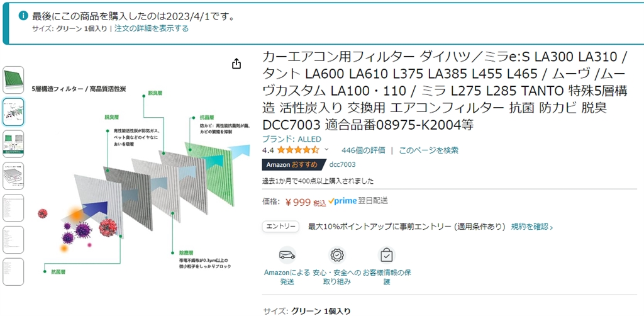Select the fifth thumbnail text page
Viewport: 644px width, 316px height.
coord(14,208)
